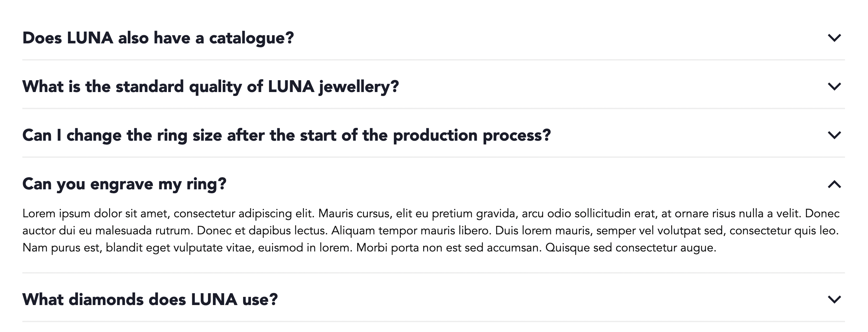Image resolution: width=868 pixels, height=332 pixels.
Task: Click the 'Nam purus est, blandit eget' sentence
Action: click(187, 248)
